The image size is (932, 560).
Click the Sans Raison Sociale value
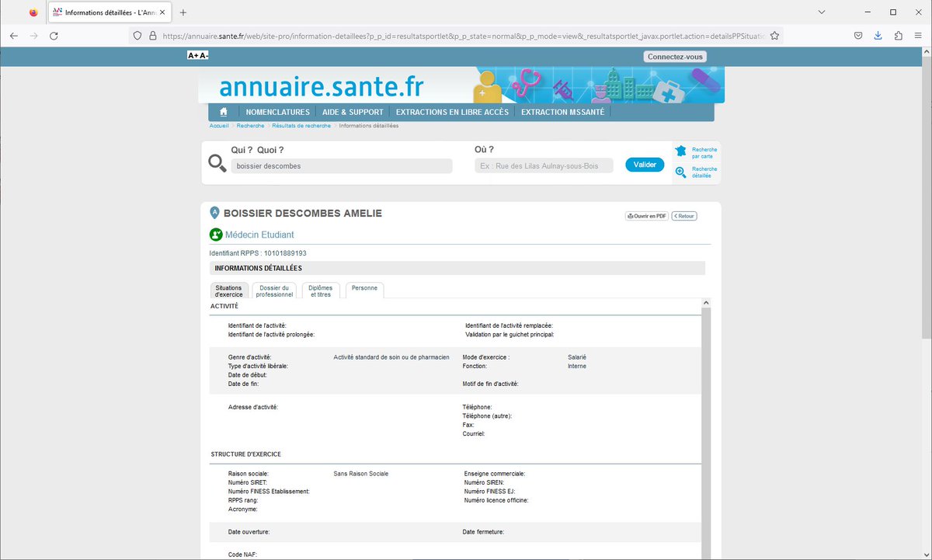point(360,474)
